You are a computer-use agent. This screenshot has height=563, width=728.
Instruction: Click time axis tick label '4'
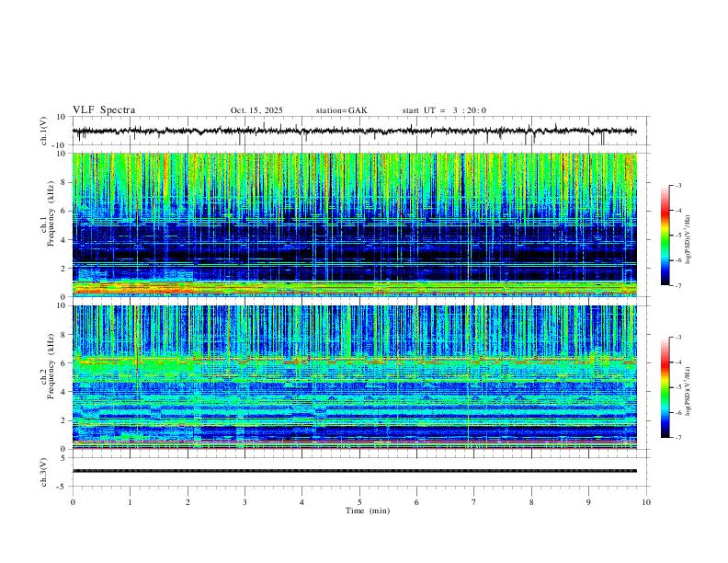pyautogui.click(x=301, y=502)
